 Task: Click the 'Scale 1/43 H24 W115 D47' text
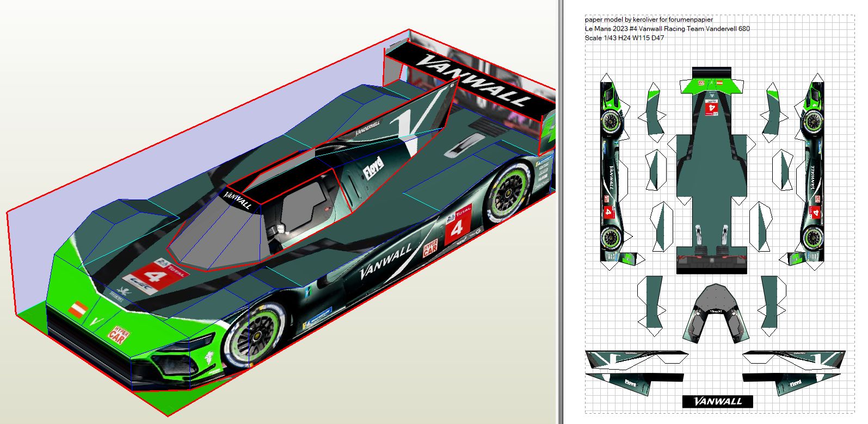click(x=624, y=38)
